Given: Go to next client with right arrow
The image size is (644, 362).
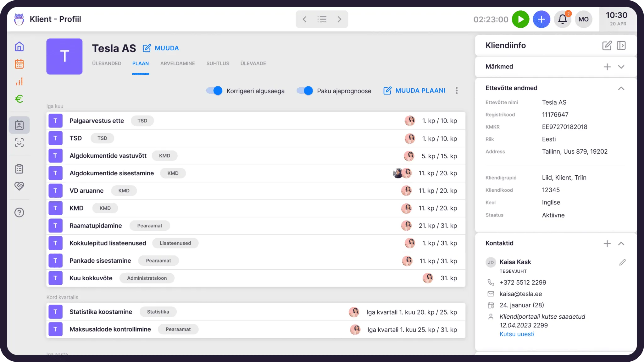Looking at the screenshot, I should [339, 19].
